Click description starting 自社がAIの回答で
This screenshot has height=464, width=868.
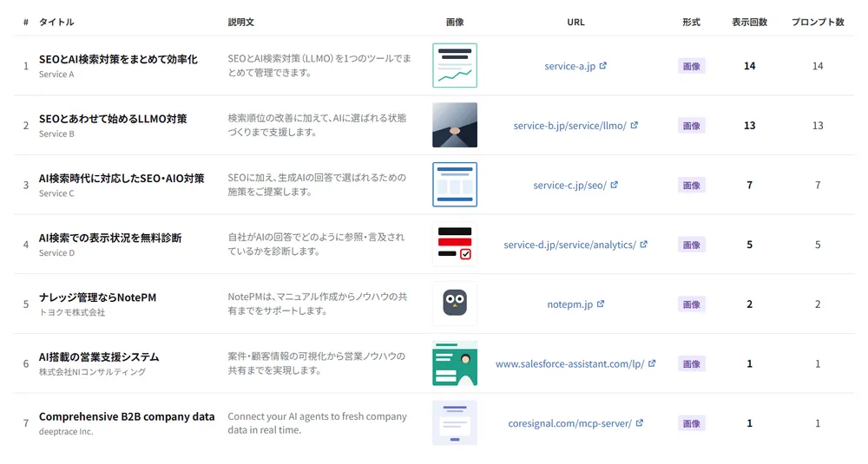coord(316,244)
